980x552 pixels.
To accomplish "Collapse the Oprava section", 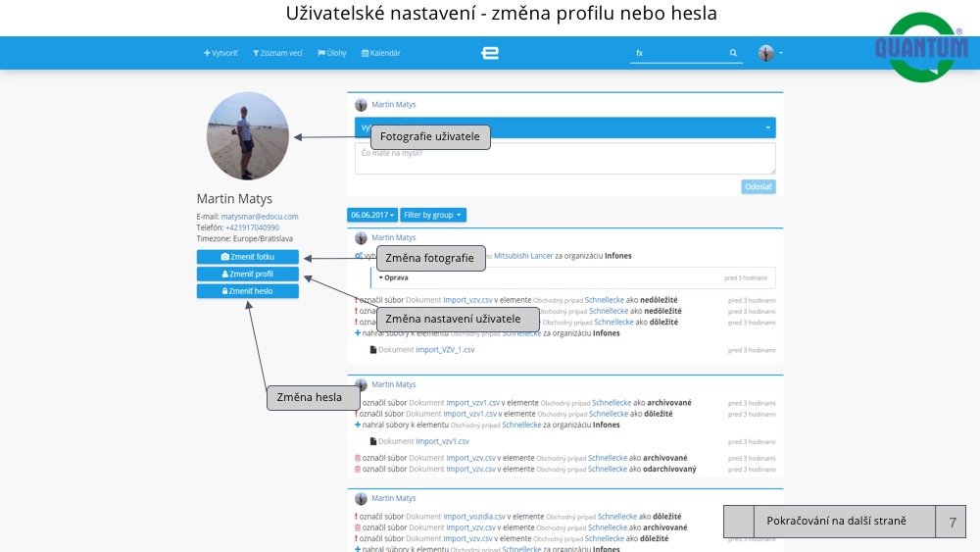I will pyautogui.click(x=394, y=277).
